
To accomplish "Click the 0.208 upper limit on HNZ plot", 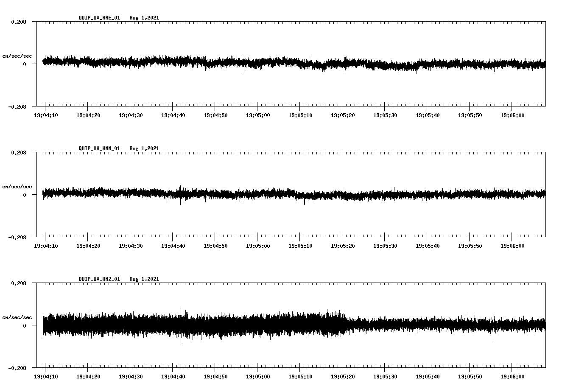I will pos(18,283).
